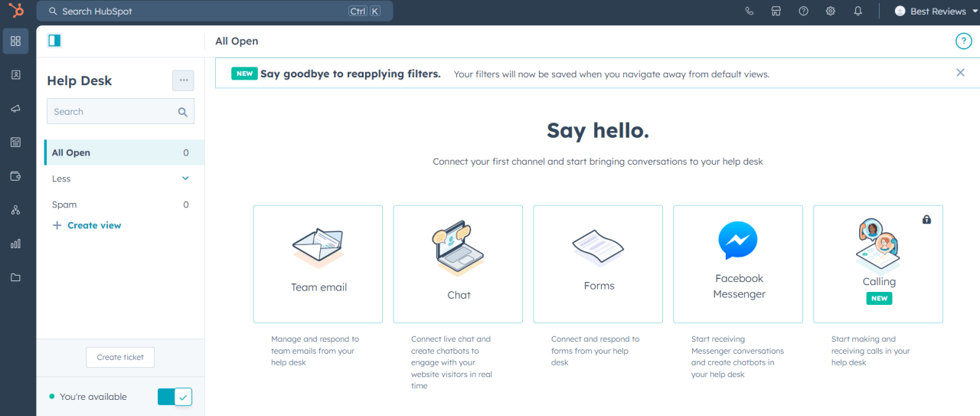Image resolution: width=980 pixels, height=416 pixels.
Task: Click the phone calling icon in top bar
Action: 749,11
